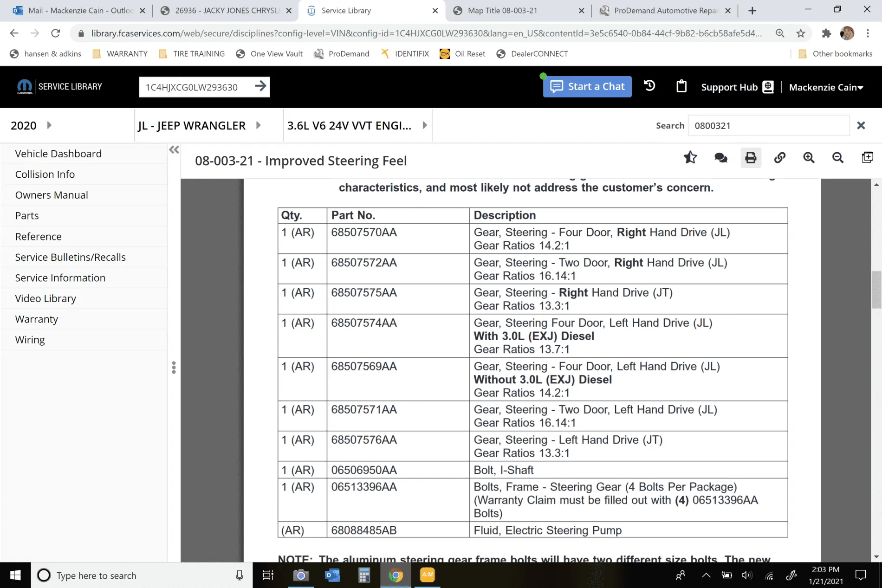
Task: Open Service Bulletins/Recalls in sidebar
Action: pos(71,257)
